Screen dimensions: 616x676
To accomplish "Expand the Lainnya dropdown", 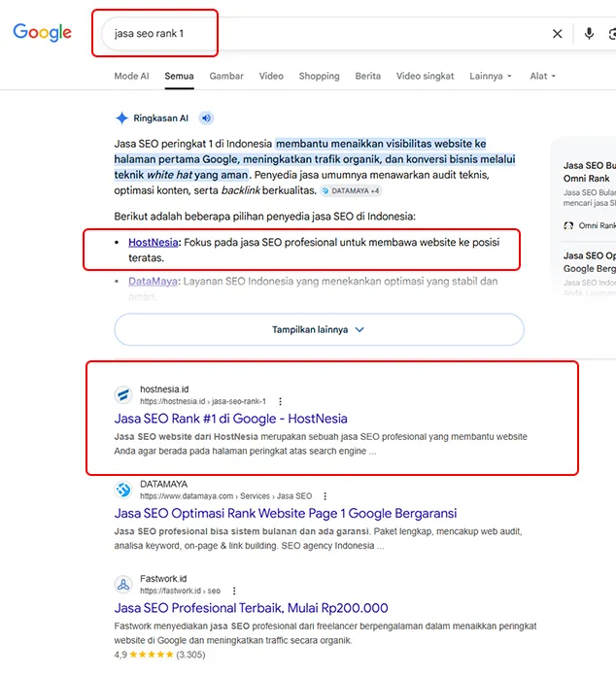I will click(491, 76).
